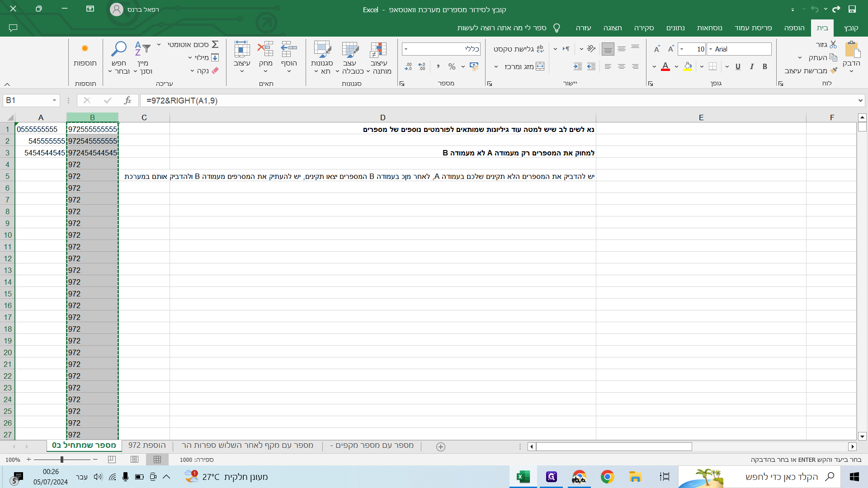Click the Cut scissors icon

(833, 44)
